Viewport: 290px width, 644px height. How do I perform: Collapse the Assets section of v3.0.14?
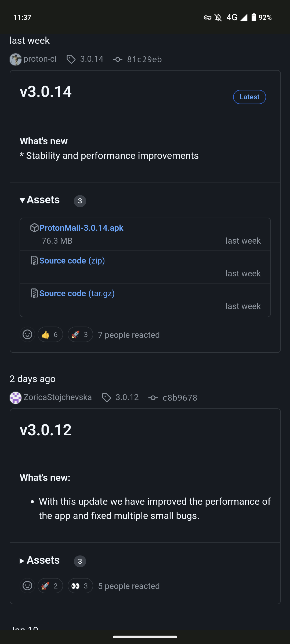coord(39,200)
